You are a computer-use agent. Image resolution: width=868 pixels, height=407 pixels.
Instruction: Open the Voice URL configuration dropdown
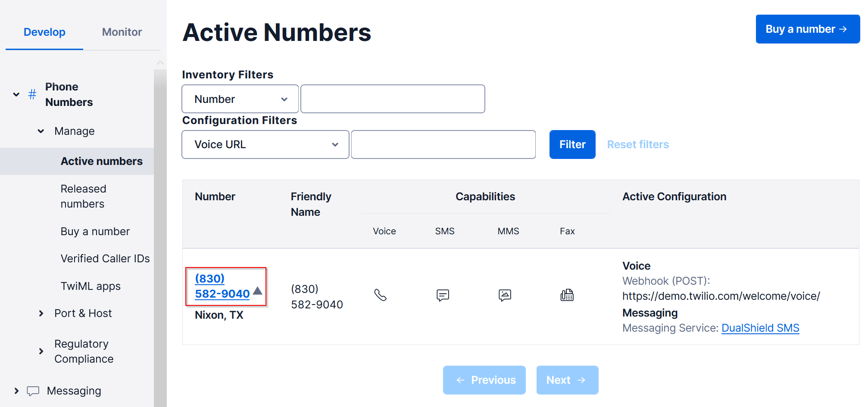coord(265,145)
